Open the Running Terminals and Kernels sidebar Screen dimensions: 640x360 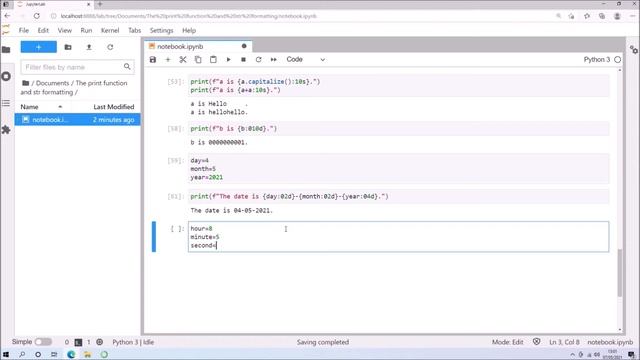point(6,76)
